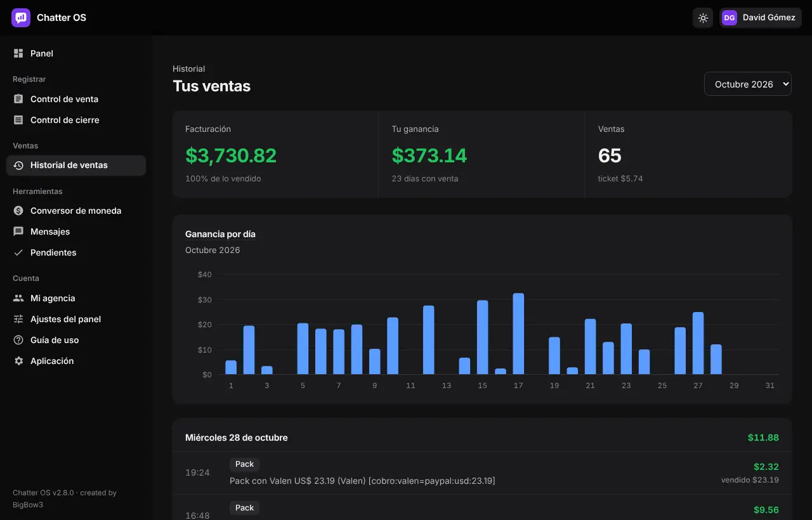The height and width of the screenshot is (520, 812).
Task: Toggle the light/dark theme sun button
Action: click(x=703, y=18)
